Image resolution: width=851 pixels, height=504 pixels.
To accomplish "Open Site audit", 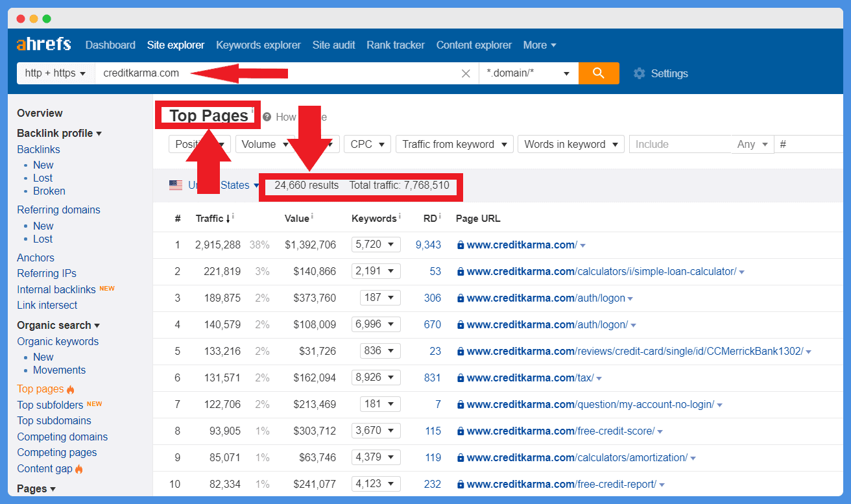I will click(333, 45).
